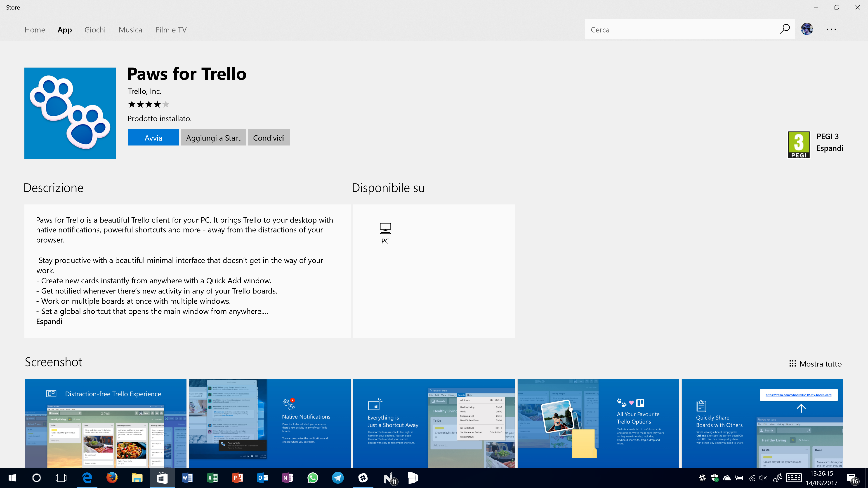This screenshot has width=868, height=488.
Task: Click the gear-like tray icon
Action: click(702, 478)
